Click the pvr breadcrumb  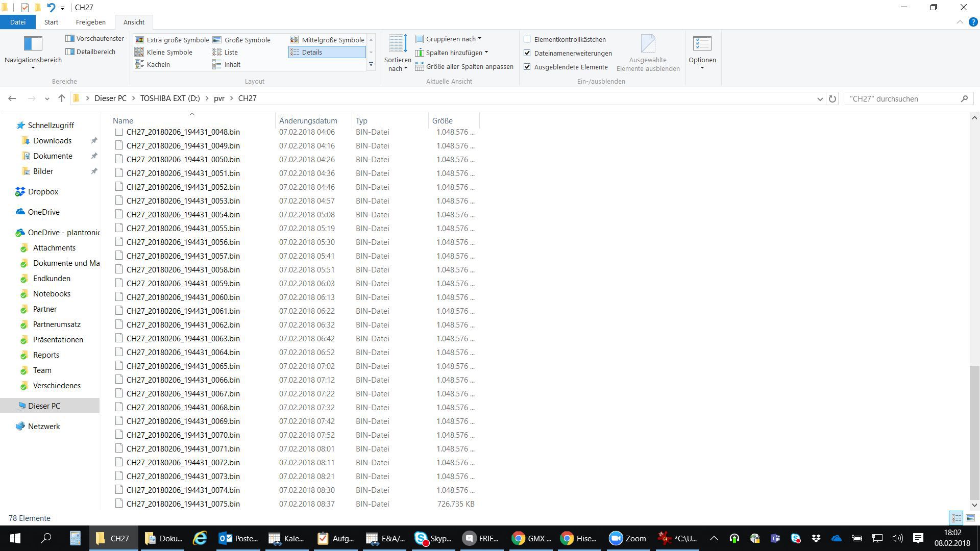[219, 98]
